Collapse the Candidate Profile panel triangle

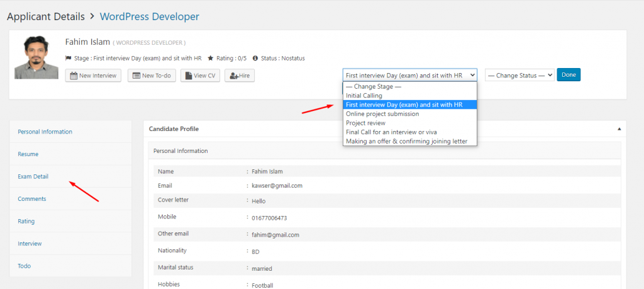[x=619, y=128]
